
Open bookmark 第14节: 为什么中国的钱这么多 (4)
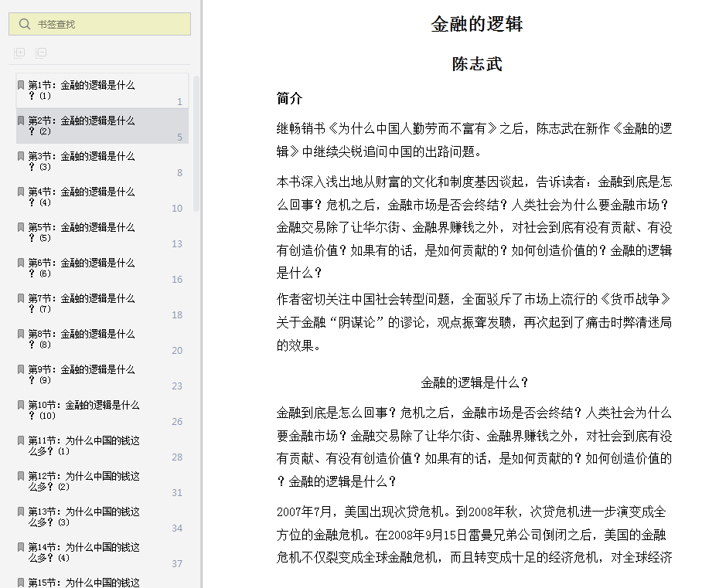click(x=102, y=552)
